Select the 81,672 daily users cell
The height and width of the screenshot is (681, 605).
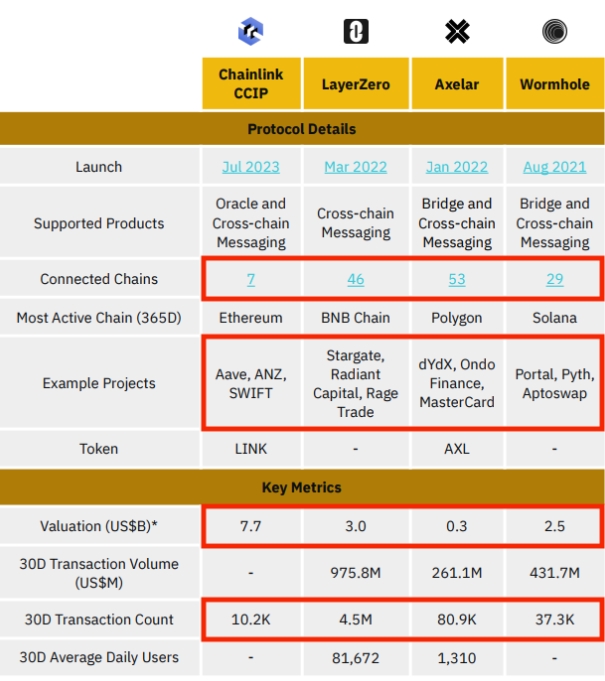click(356, 658)
